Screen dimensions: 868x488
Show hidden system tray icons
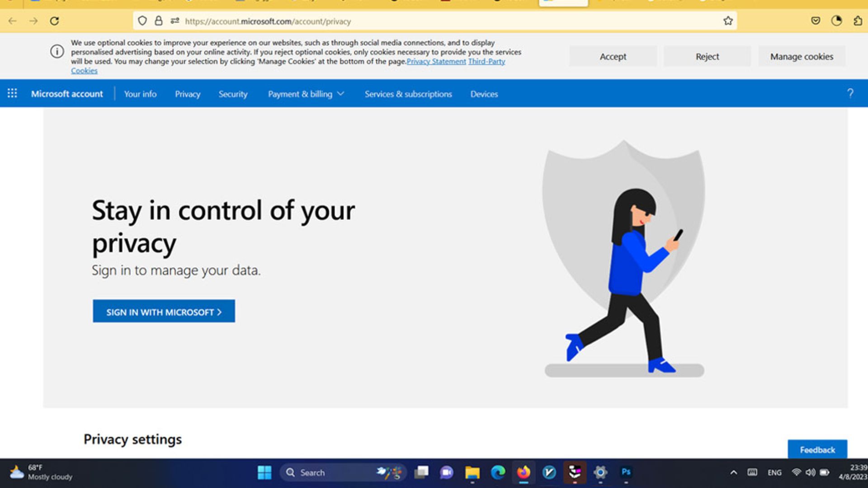(733, 473)
